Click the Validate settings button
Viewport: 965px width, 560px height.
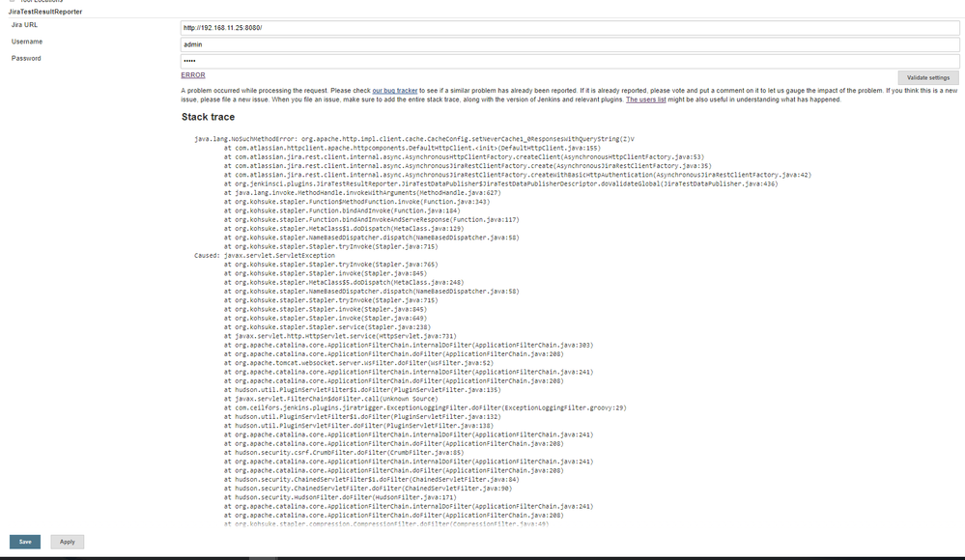tap(927, 77)
